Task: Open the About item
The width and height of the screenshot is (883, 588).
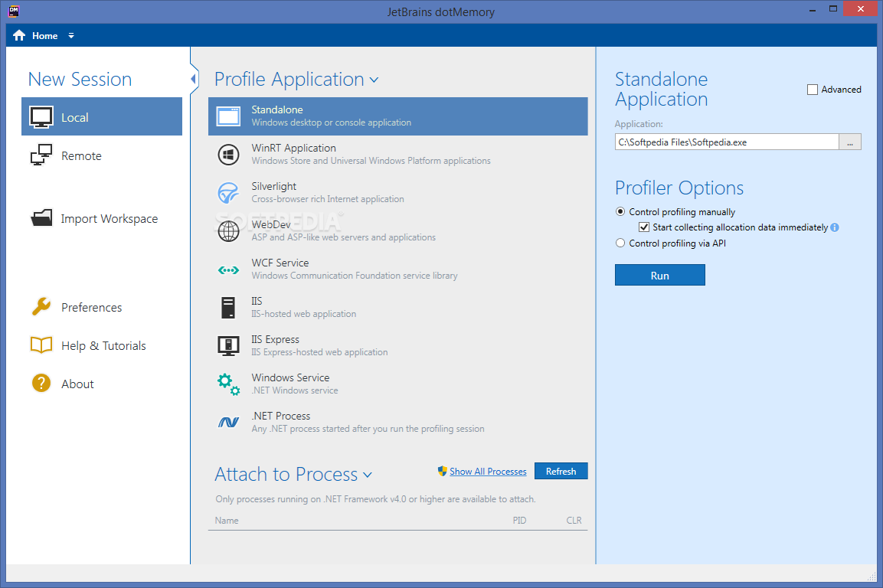Action: pyautogui.click(x=102, y=384)
